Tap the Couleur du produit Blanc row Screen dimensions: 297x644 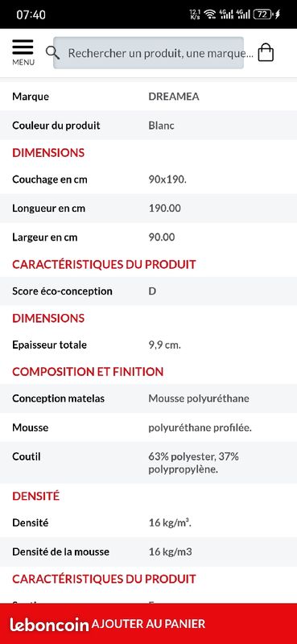pos(148,126)
